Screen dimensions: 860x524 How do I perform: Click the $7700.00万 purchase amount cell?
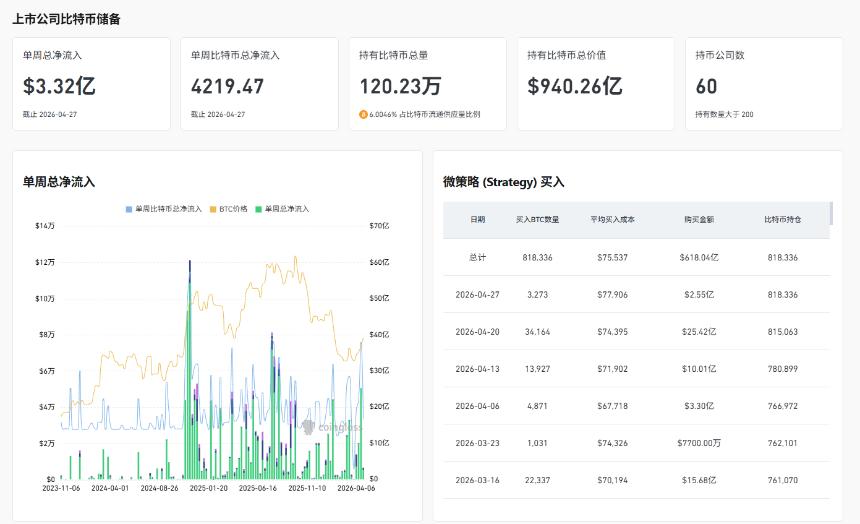(x=699, y=443)
